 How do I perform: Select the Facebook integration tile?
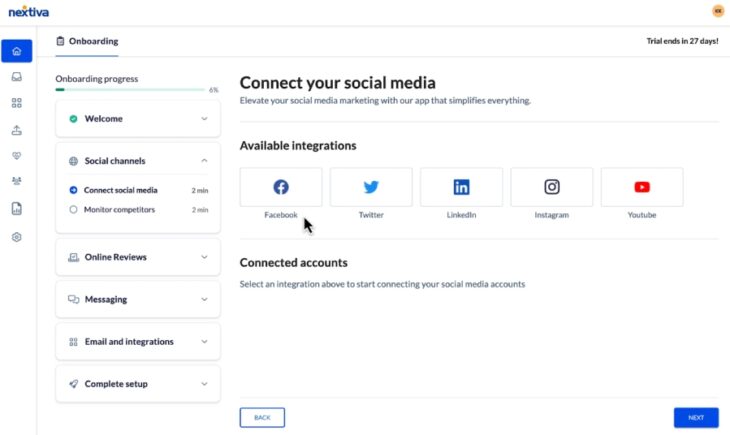(281, 187)
